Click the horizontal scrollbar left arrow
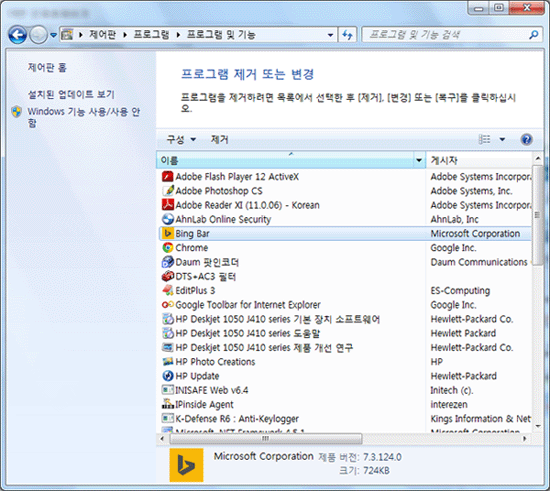550x491 pixels. coord(162,438)
